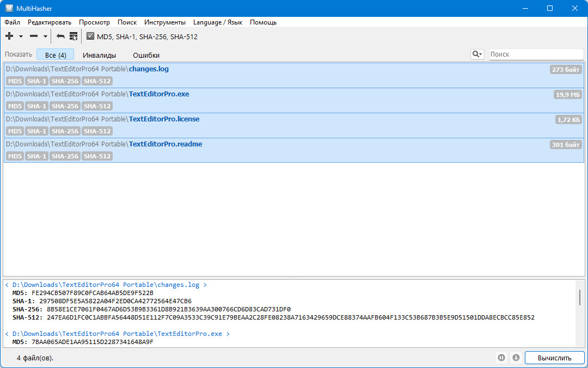Image resolution: width=588 pixels, height=368 pixels.
Task: Open the Помощь menu
Action: tap(264, 22)
